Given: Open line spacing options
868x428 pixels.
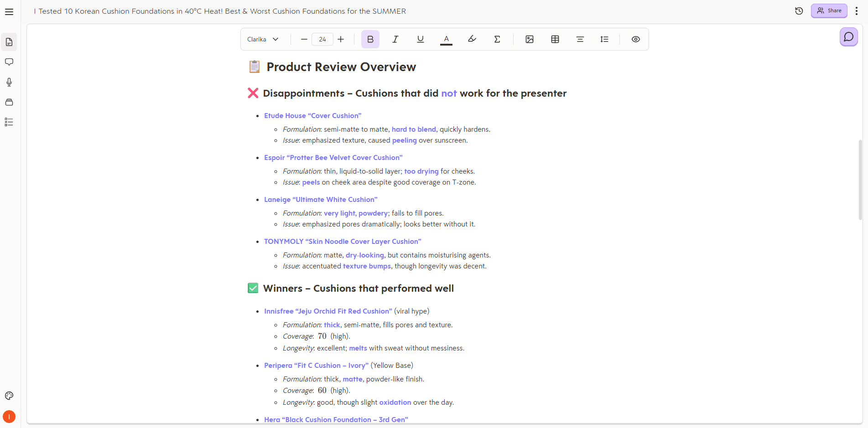Looking at the screenshot, I should pyautogui.click(x=604, y=39).
